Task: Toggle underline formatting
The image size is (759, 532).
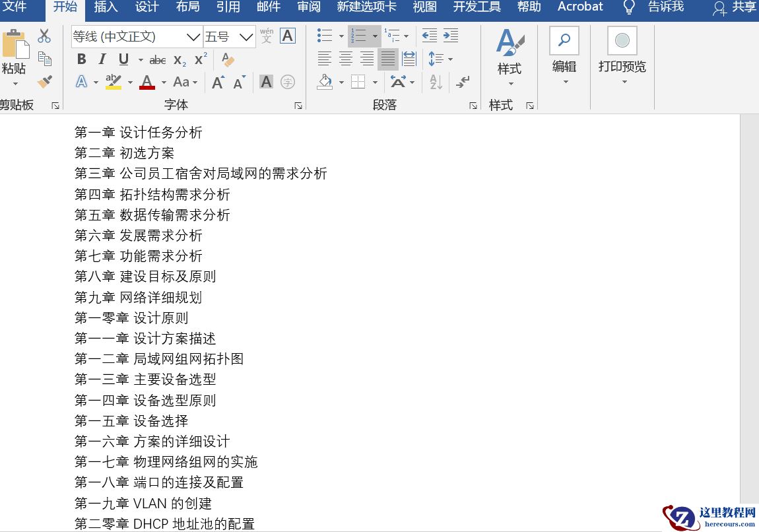Action: coord(123,59)
